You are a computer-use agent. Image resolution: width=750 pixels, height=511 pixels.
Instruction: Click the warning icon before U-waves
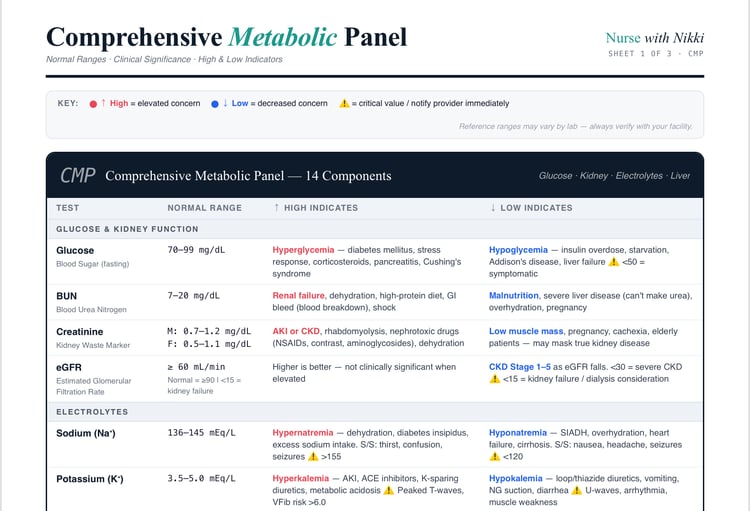pyautogui.click(x=577, y=490)
